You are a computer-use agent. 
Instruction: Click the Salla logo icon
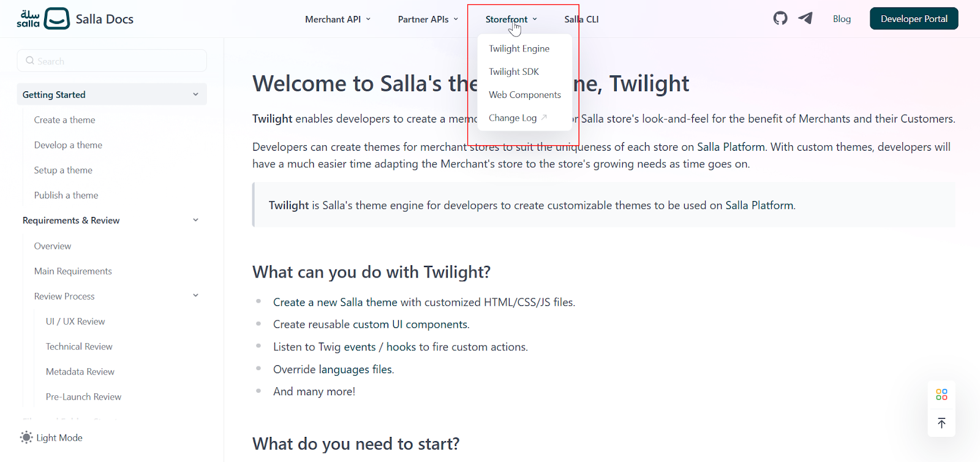tap(43, 18)
